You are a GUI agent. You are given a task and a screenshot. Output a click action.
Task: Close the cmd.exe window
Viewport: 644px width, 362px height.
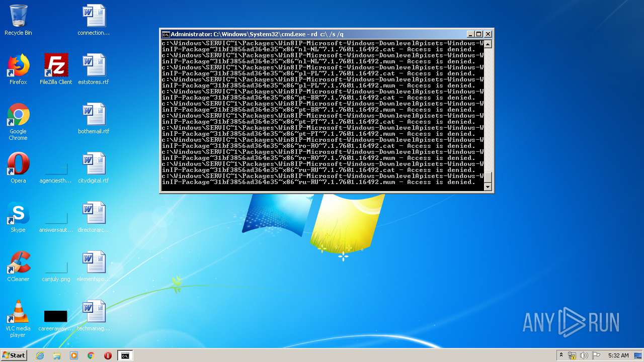pyautogui.click(x=488, y=34)
